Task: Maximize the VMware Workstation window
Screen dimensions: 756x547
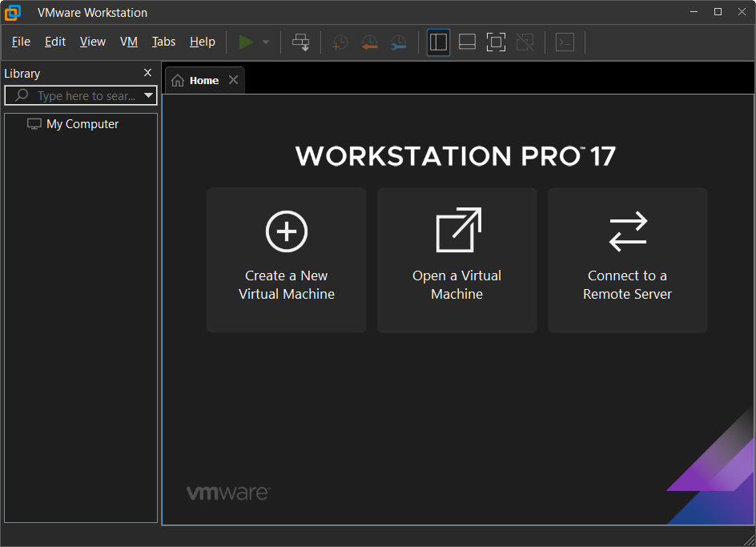Action: click(718, 11)
